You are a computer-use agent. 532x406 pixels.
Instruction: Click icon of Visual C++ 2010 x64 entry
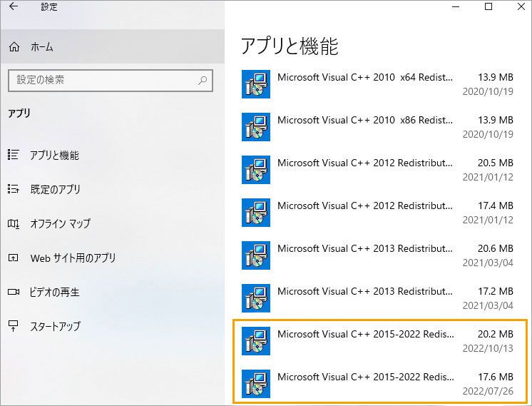tap(256, 84)
